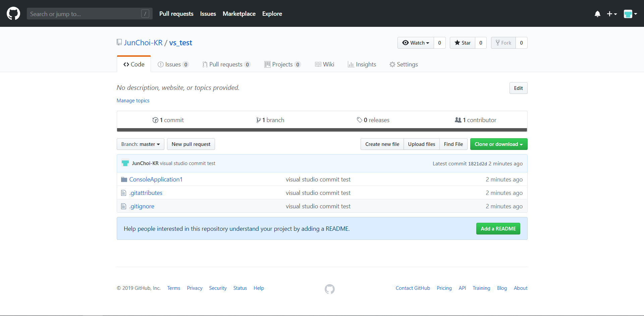
Task: Click the Code tab brackets icon
Action: [x=126, y=64]
